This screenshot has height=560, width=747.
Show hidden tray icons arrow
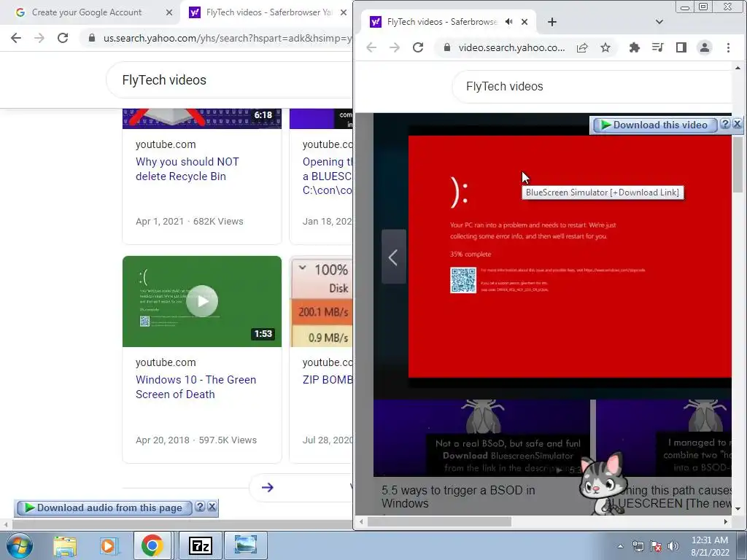click(x=620, y=546)
